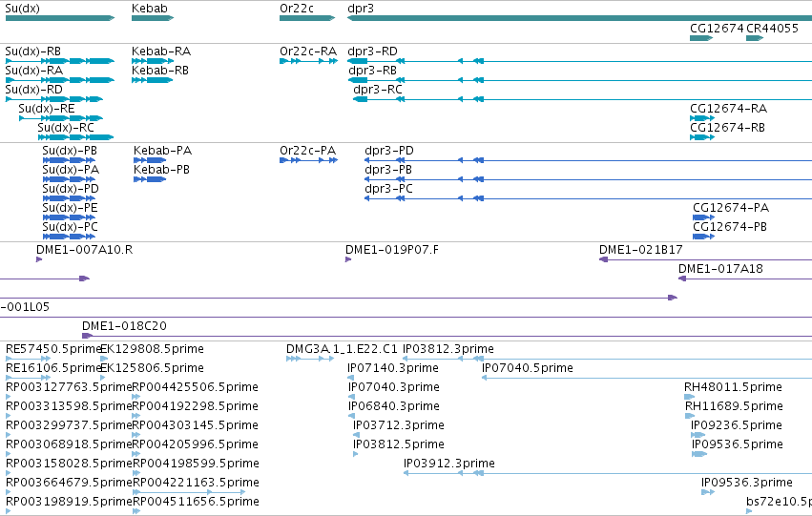
Task: Select EST IP09236.5prime
Action: click(698, 435)
